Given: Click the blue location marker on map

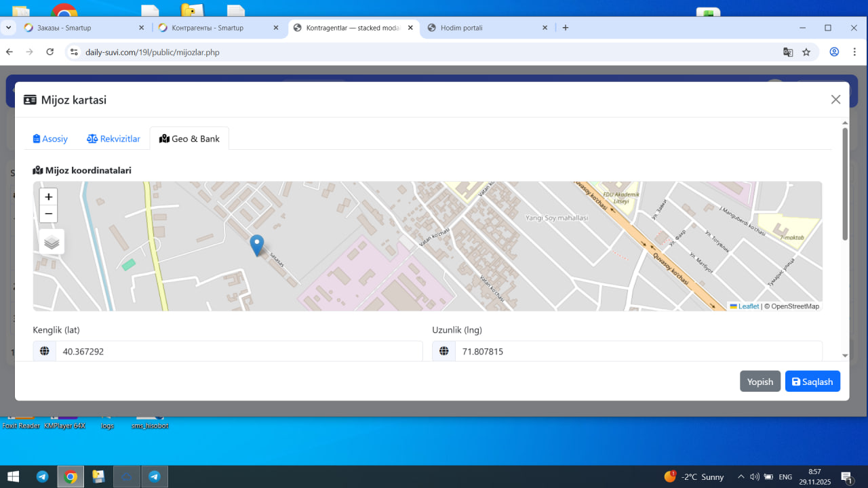Looking at the screenshot, I should coord(256,245).
